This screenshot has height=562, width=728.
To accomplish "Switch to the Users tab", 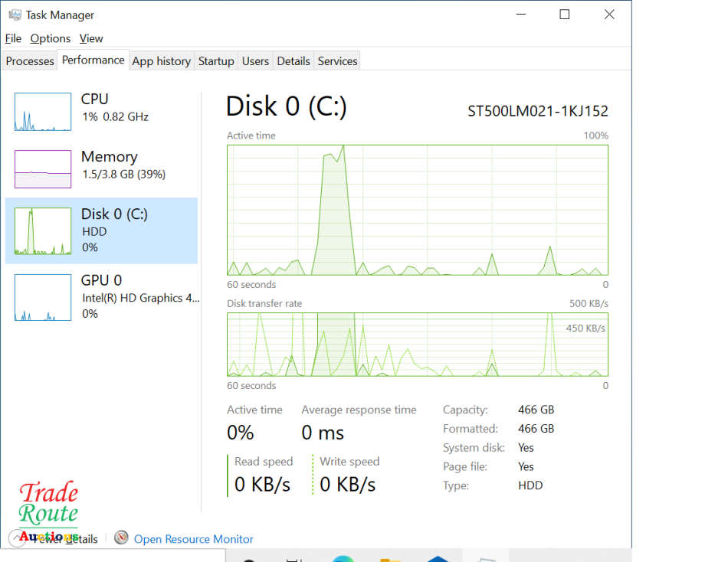I will coord(255,61).
